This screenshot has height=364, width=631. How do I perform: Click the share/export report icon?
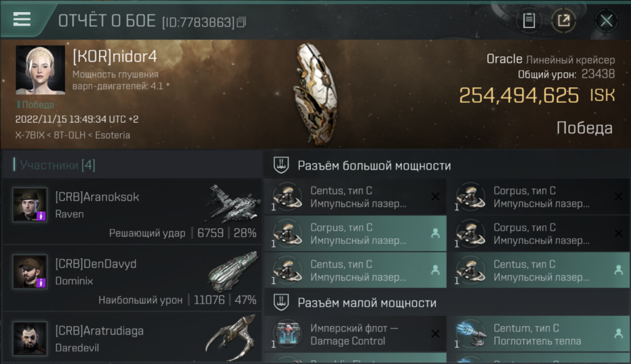coord(564,20)
